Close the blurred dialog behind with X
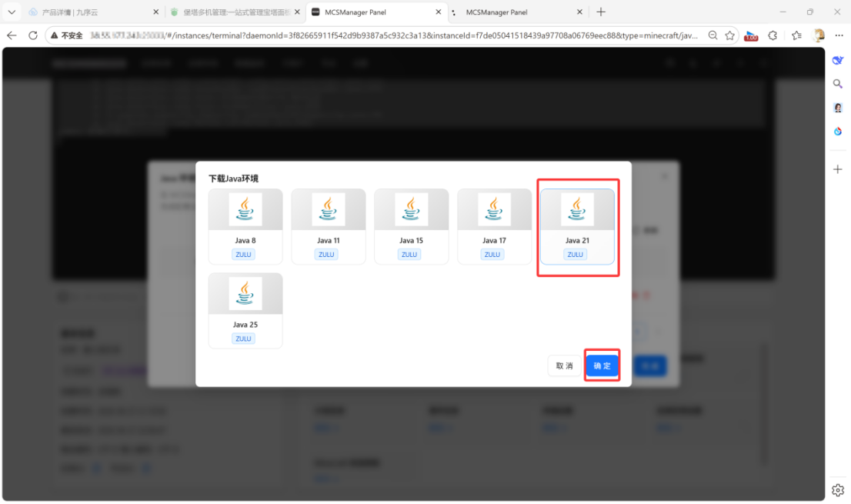The image size is (851, 504). pyautogui.click(x=664, y=176)
